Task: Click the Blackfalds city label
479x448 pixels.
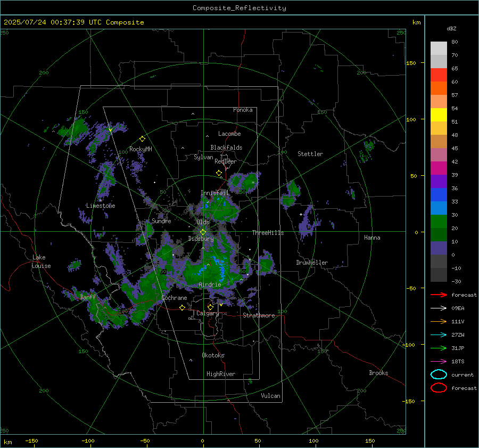Action: point(226,148)
